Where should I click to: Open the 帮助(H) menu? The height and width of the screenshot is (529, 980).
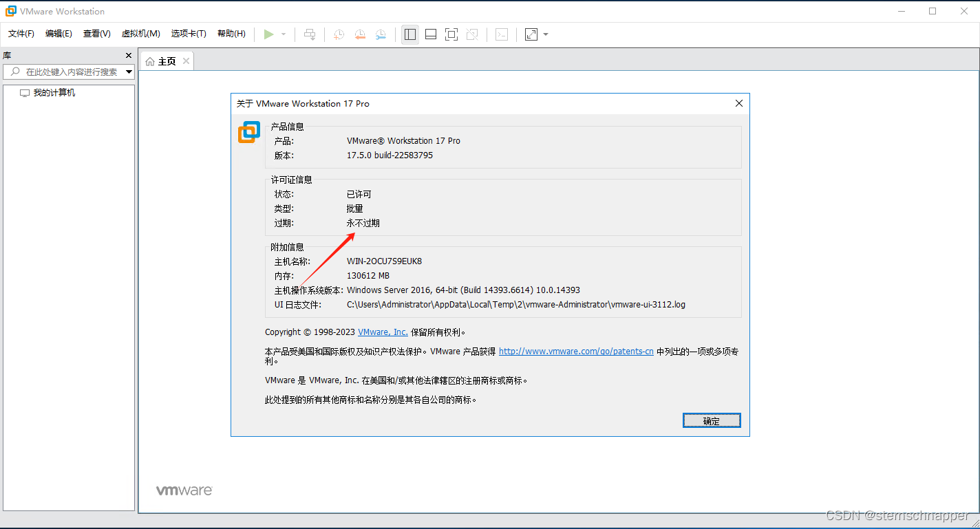pos(231,34)
